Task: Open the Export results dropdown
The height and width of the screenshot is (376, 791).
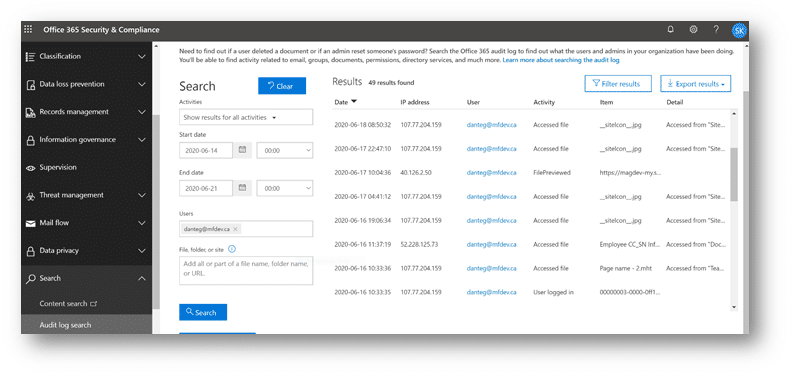Action: [695, 84]
